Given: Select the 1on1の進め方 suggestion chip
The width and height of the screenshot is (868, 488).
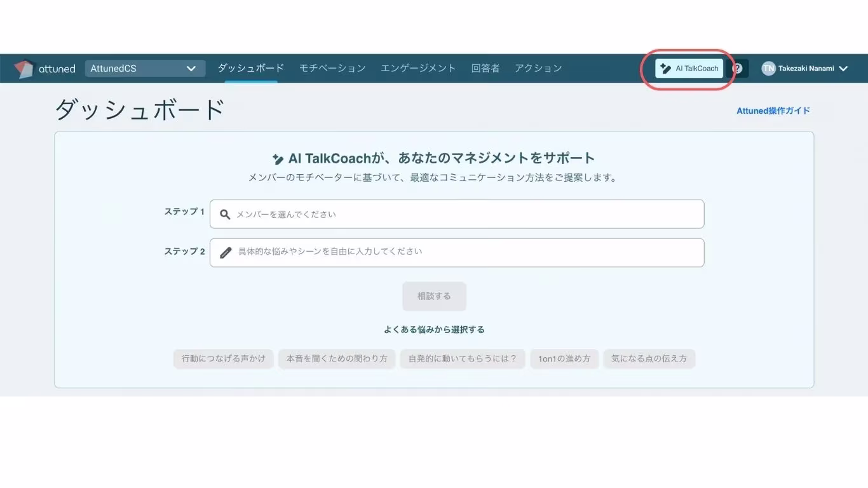Looking at the screenshot, I should tap(564, 358).
